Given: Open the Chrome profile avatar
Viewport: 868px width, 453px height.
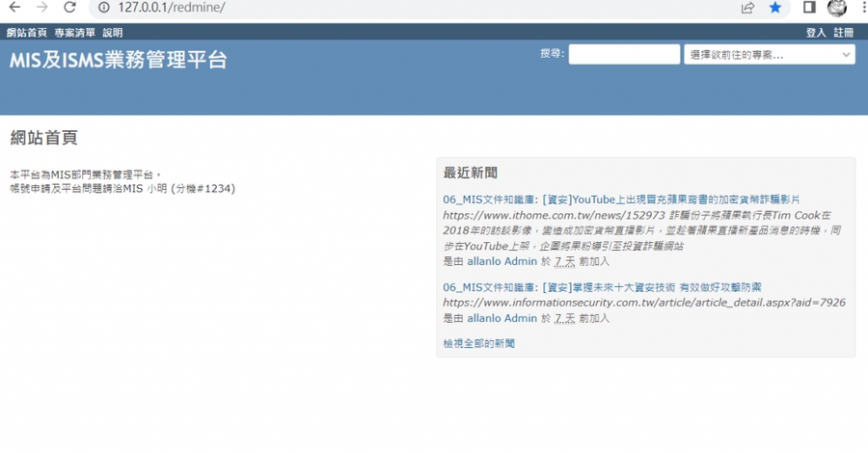Looking at the screenshot, I should click(x=837, y=8).
